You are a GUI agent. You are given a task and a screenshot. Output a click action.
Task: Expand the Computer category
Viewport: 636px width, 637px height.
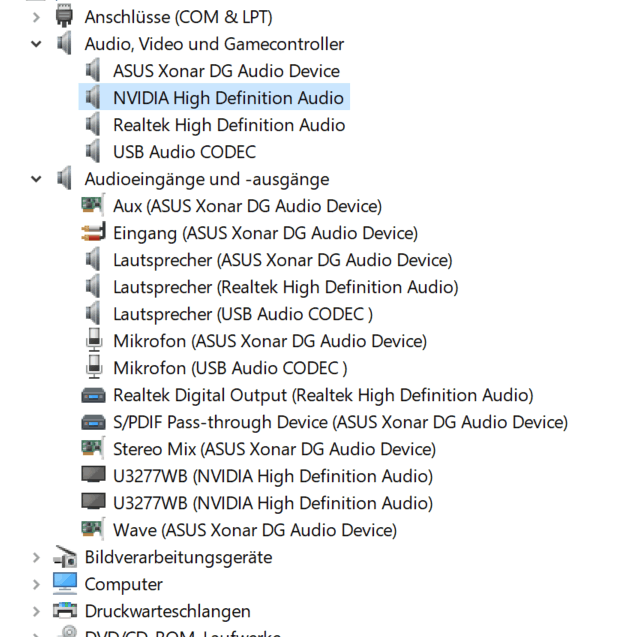36,585
